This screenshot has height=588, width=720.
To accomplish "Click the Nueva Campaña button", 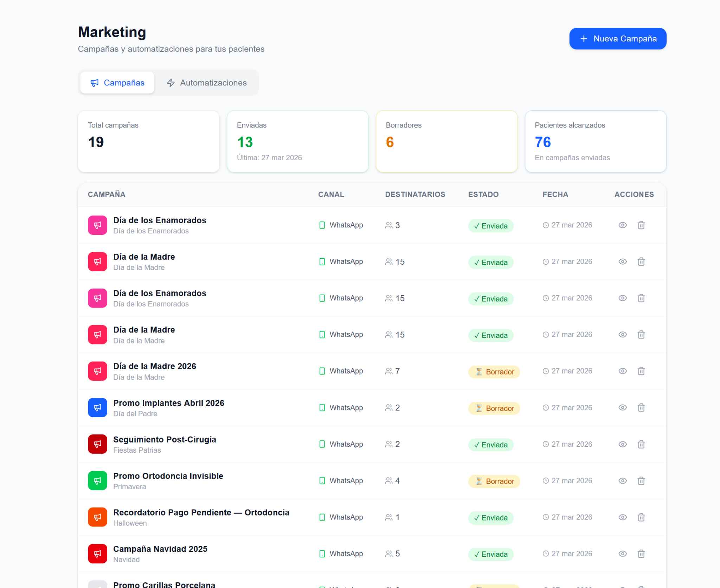I will coord(617,39).
